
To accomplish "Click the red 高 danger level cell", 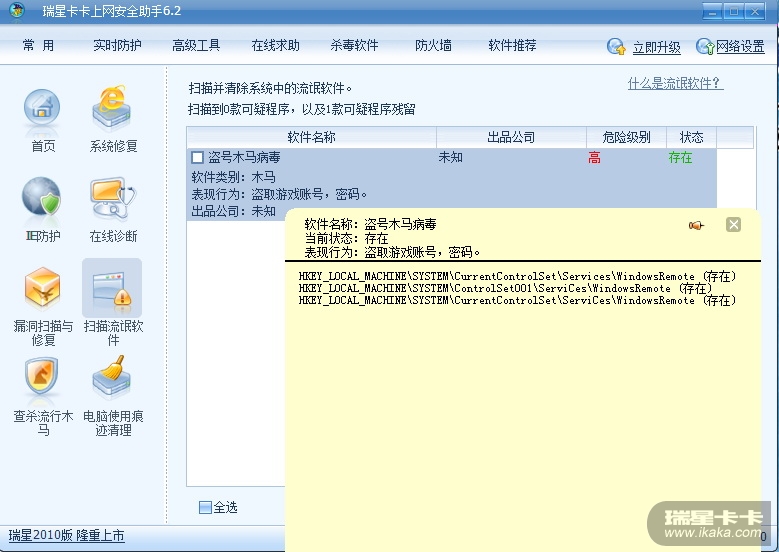I will [594, 158].
